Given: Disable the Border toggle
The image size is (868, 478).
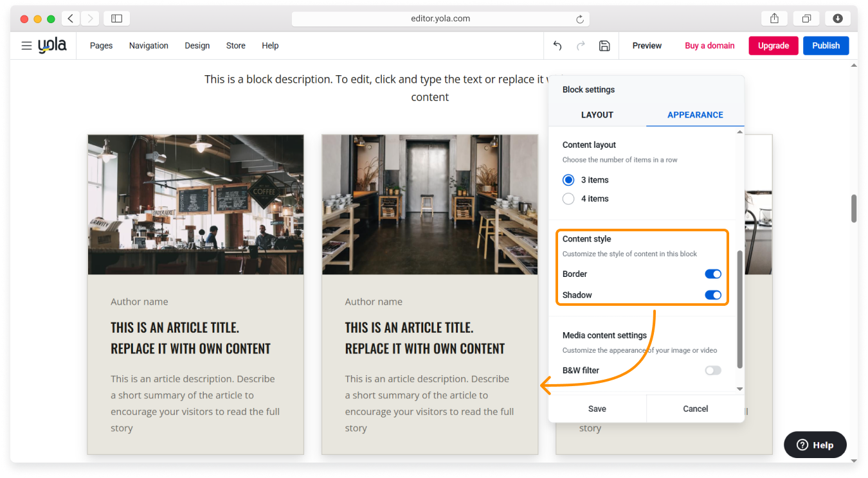Looking at the screenshot, I should [712, 274].
